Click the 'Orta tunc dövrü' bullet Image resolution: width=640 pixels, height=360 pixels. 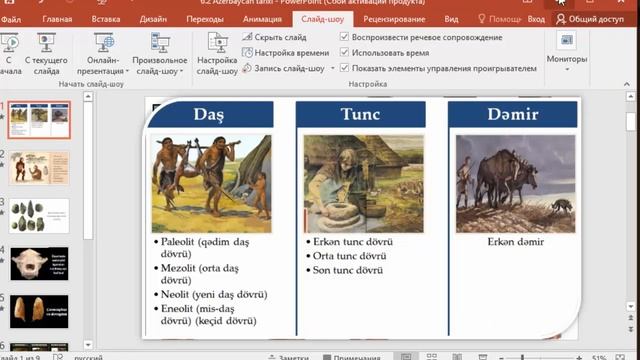(349, 256)
